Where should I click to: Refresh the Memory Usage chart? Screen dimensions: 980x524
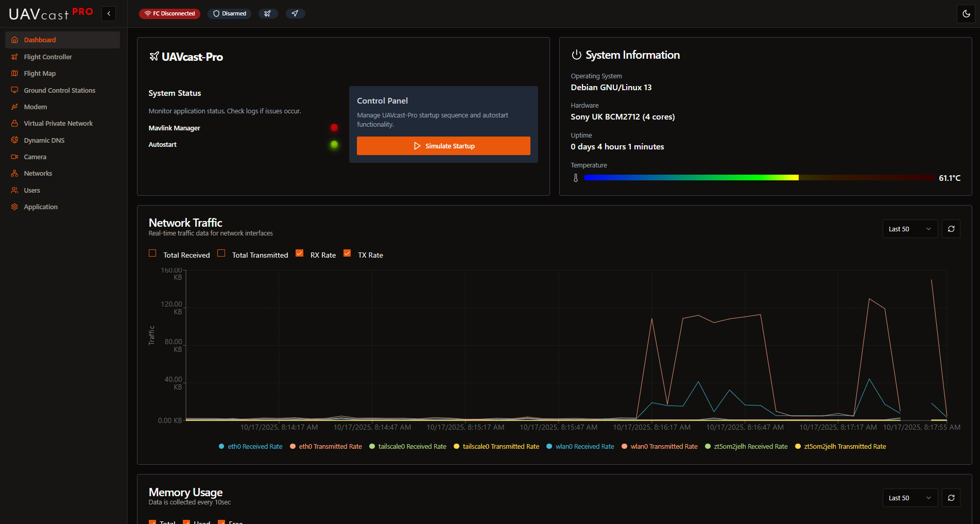[951, 498]
